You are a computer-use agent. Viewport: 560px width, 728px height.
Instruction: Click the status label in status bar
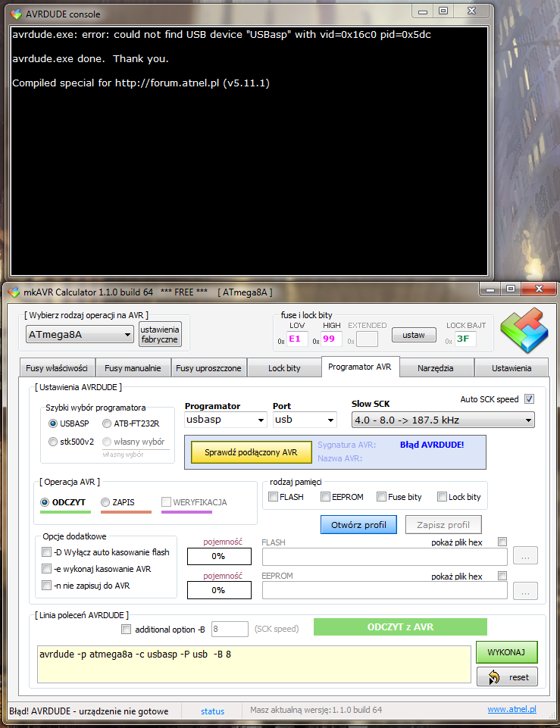pyautogui.click(x=213, y=711)
